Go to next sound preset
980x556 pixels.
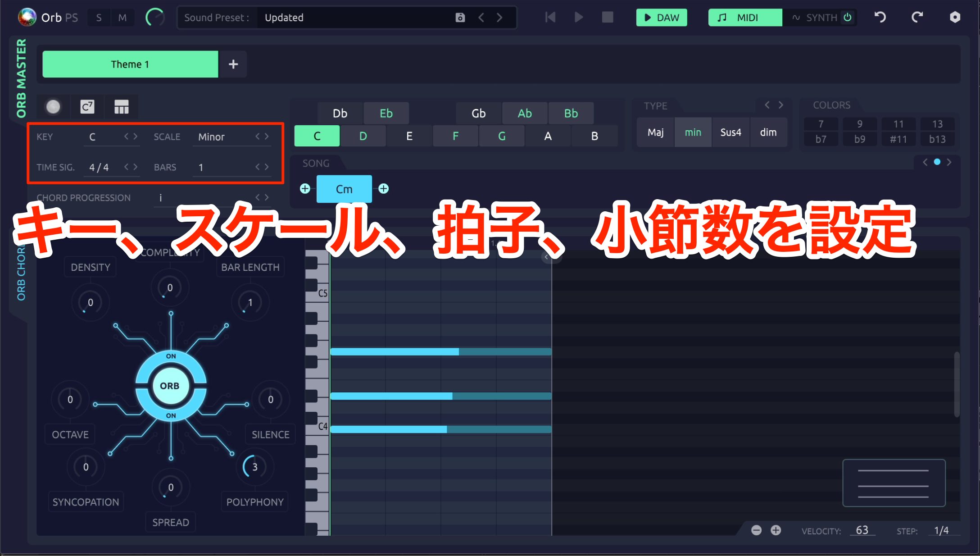coord(499,18)
